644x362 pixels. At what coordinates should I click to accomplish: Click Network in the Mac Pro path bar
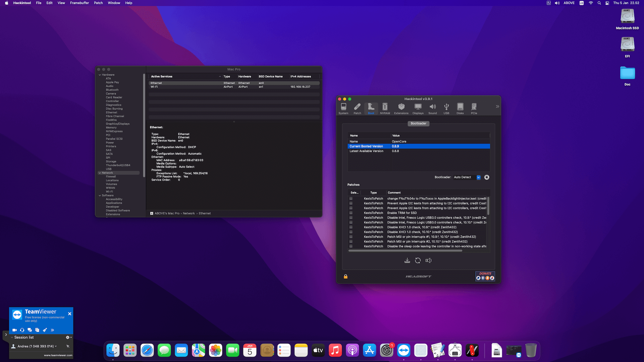click(189, 214)
